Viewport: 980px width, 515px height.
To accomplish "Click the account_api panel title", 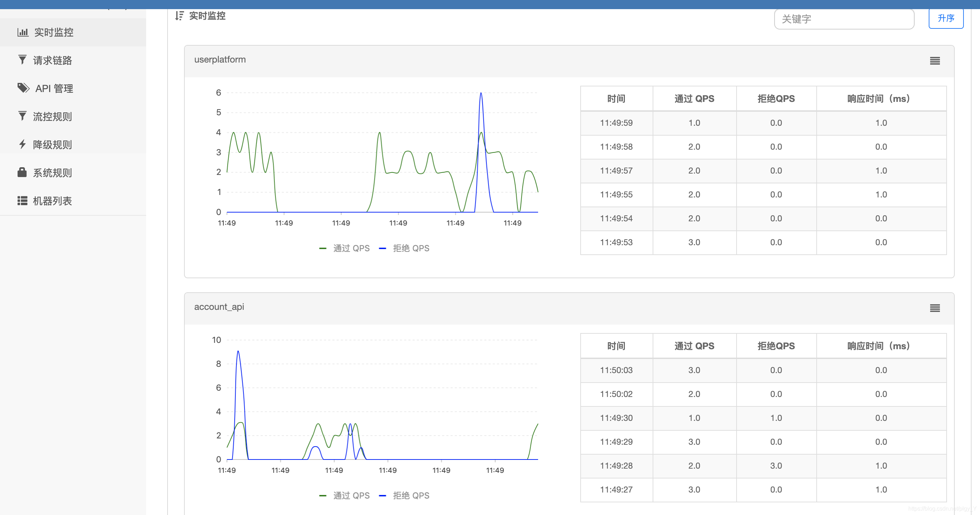I will point(219,307).
